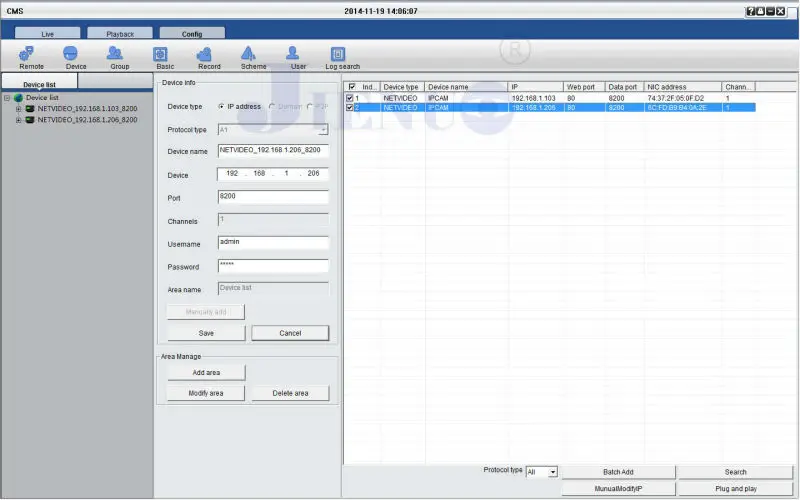Open the Protocol type All dropdown
Viewport: 800px width, 500px height.
tap(541, 471)
